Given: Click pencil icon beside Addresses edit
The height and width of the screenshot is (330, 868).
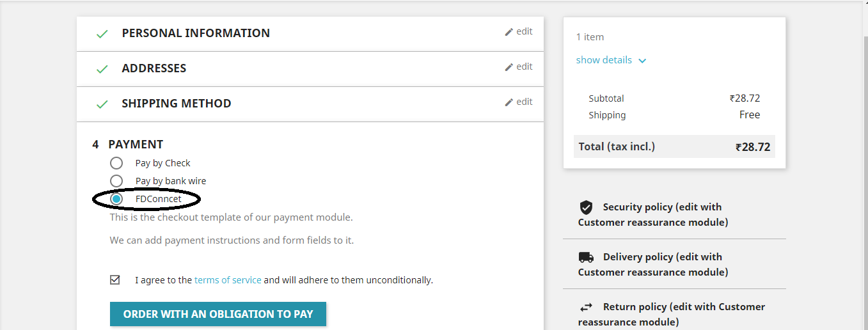Looking at the screenshot, I should [x=509, y=67].
